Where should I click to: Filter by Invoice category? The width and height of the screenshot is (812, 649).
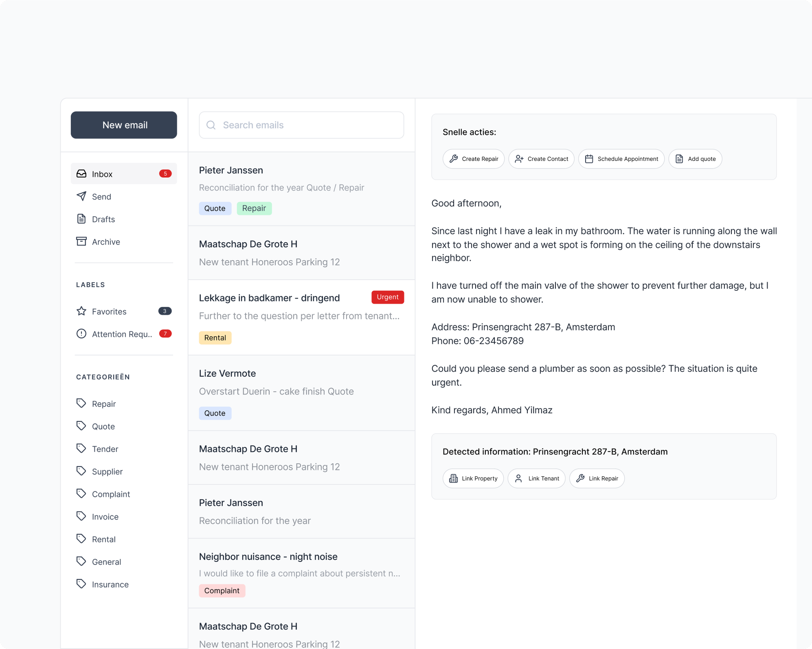coord(124,516)
